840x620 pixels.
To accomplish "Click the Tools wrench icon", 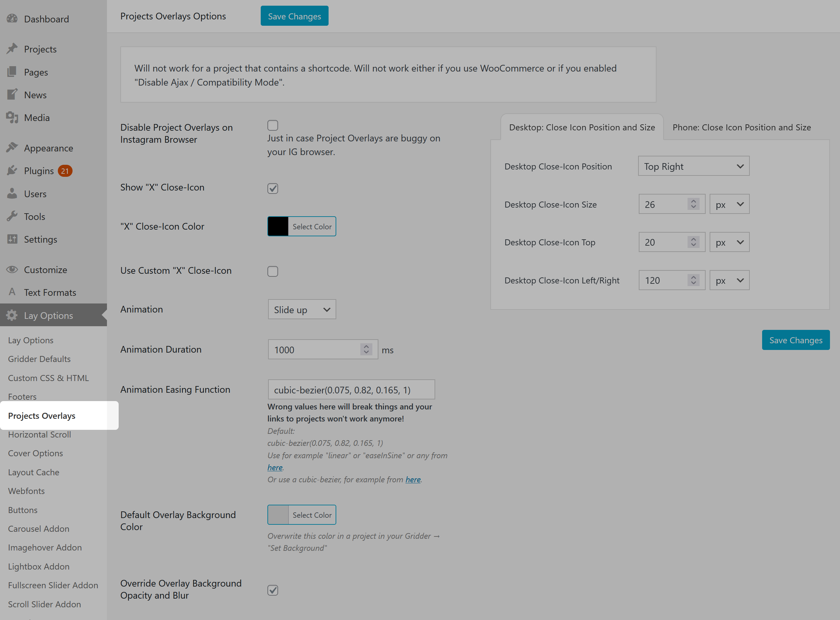I will pyautogui.click(x=12, y=216).
